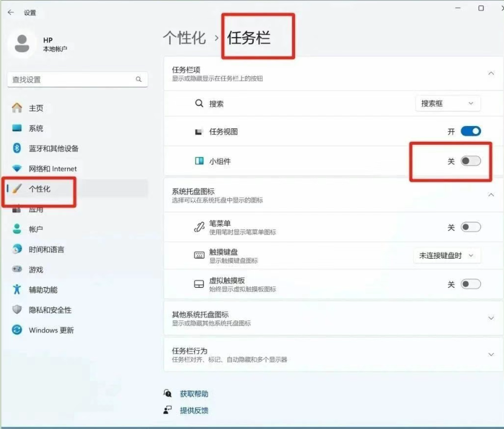Select the pen icon beside 笔菜单
This screenshot has width=504, height=429.
199,225
